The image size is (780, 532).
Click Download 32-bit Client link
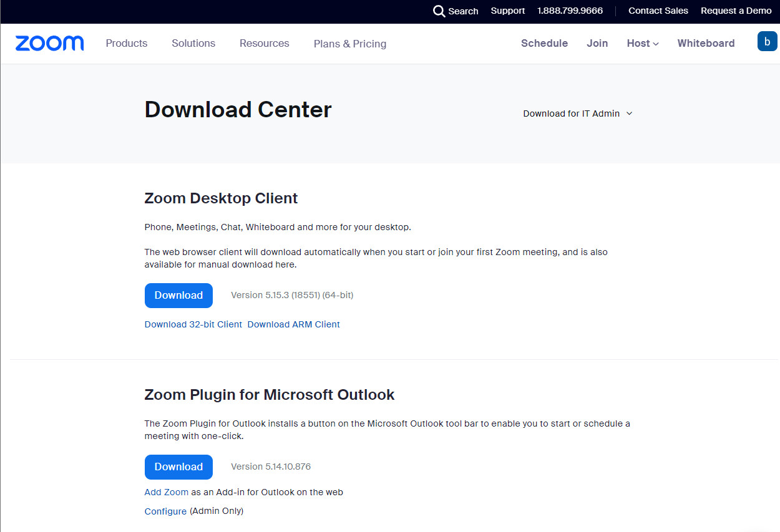pyautogui.click(x=193, y=324)
